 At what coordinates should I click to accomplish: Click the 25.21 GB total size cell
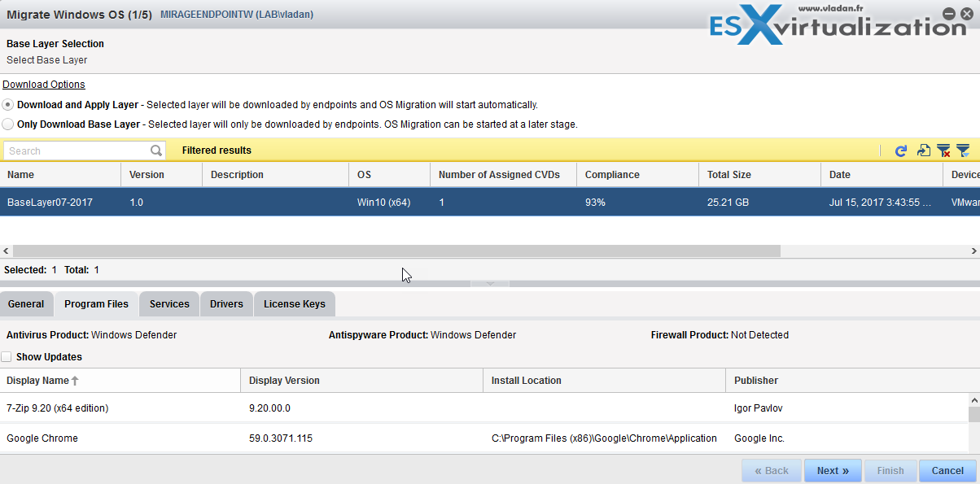point(728,203)
